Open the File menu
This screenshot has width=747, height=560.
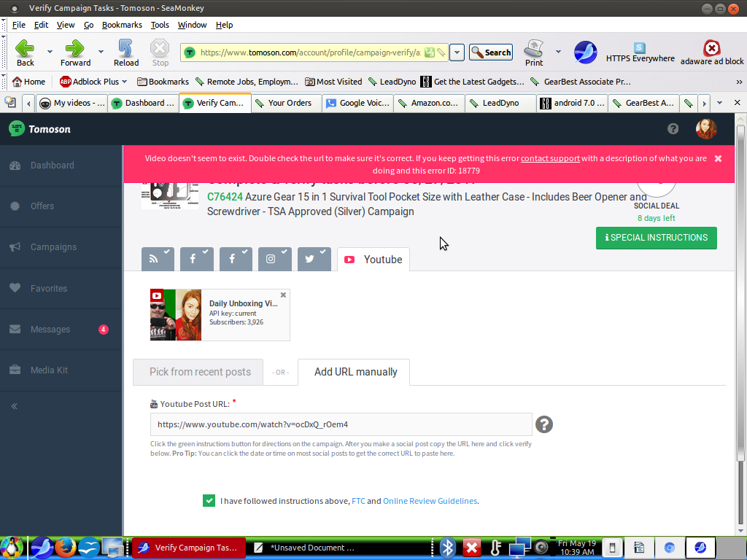(x=18, y=25)
